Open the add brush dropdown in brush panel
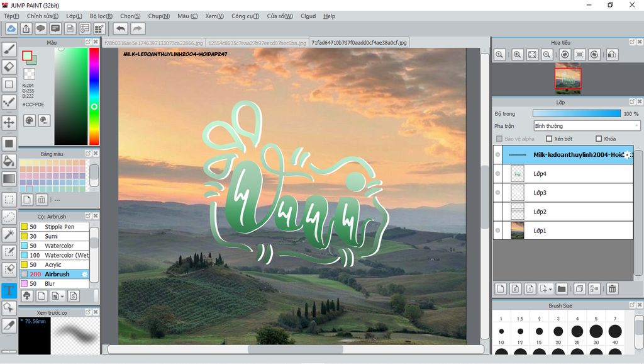The height and width of the screenshot is (364, 644). click(62, 296)
